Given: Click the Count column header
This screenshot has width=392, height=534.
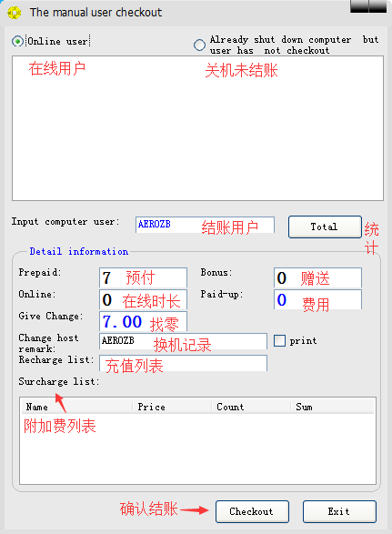Looking at the screenshot, I should pos(251,407).
